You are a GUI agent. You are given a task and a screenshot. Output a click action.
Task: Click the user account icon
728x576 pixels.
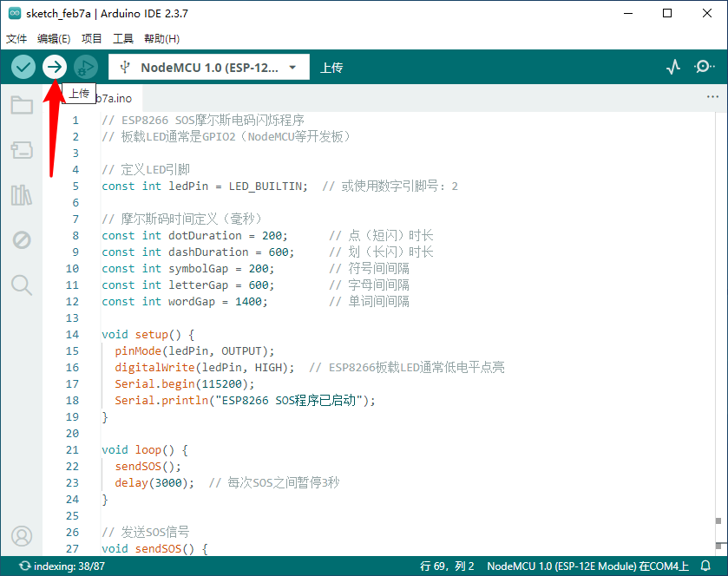pos(22,536)
